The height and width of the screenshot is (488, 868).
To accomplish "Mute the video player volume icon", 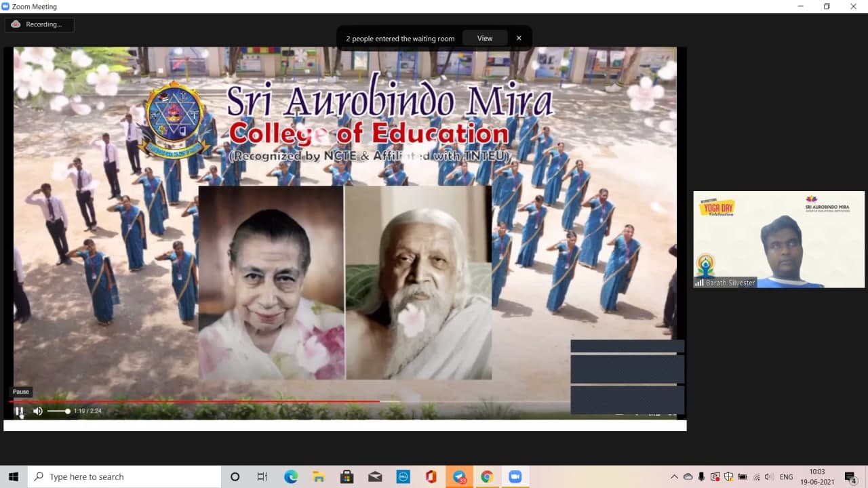I will (38, 411).
